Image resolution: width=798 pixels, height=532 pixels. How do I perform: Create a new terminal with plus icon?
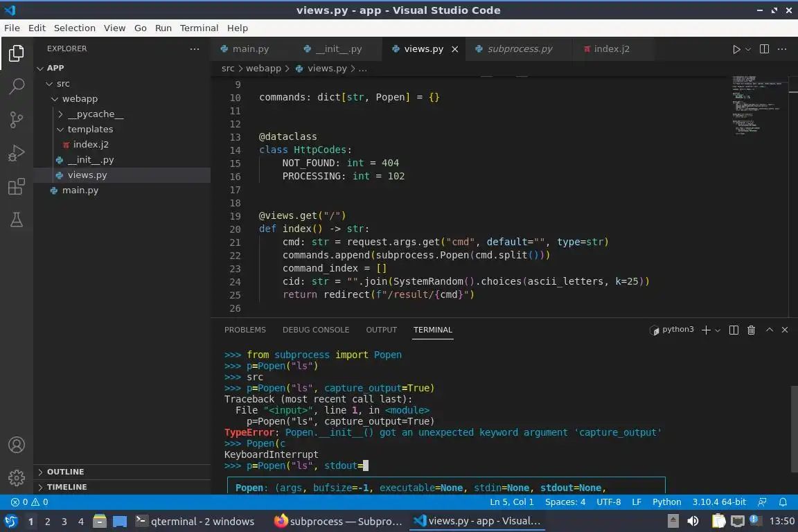(706, 330)
